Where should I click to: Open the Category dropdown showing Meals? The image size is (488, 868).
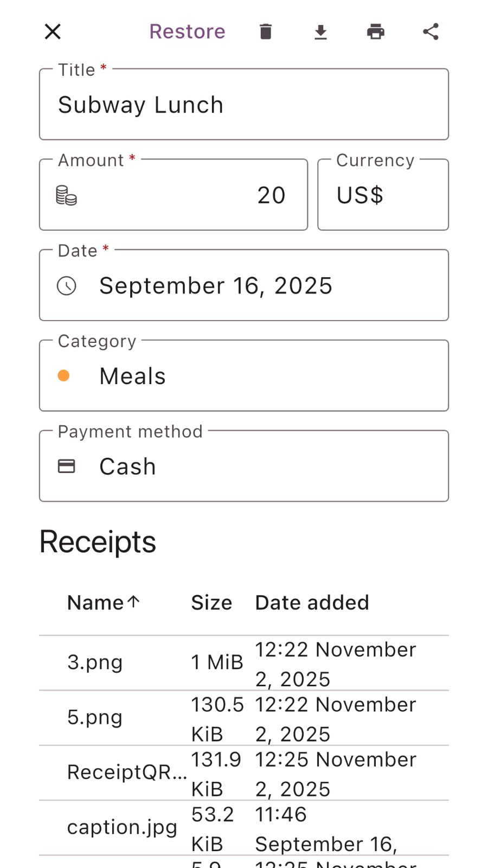244,376
